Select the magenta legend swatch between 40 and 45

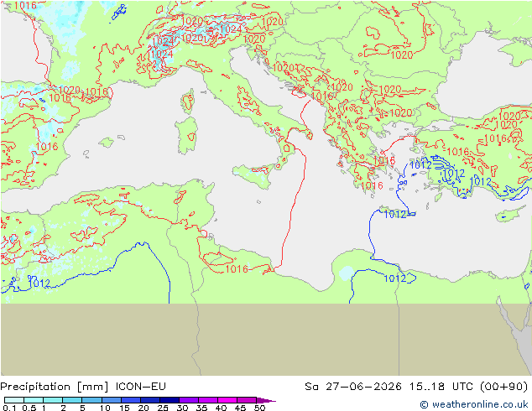[x=227, y=400]
